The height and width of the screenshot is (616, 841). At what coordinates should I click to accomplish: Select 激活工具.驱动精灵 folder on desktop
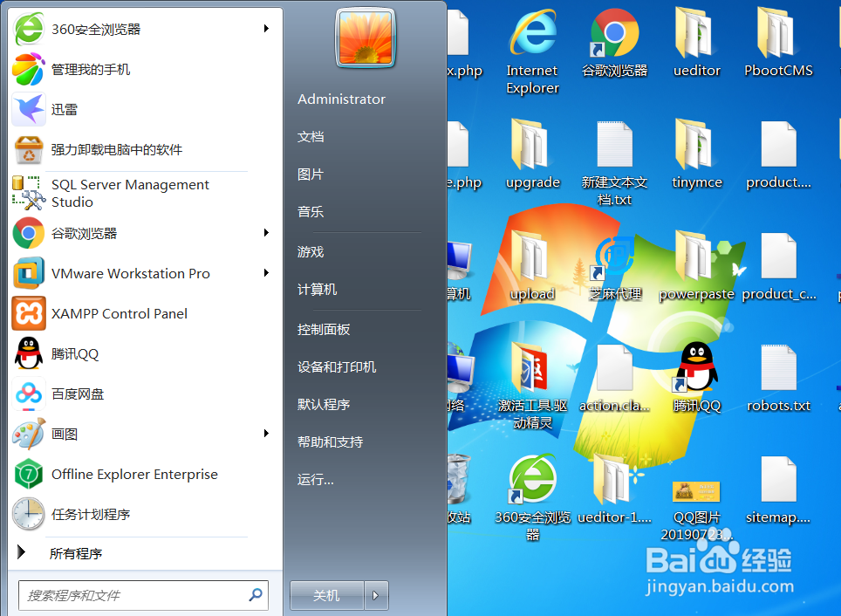coord(532,387)
